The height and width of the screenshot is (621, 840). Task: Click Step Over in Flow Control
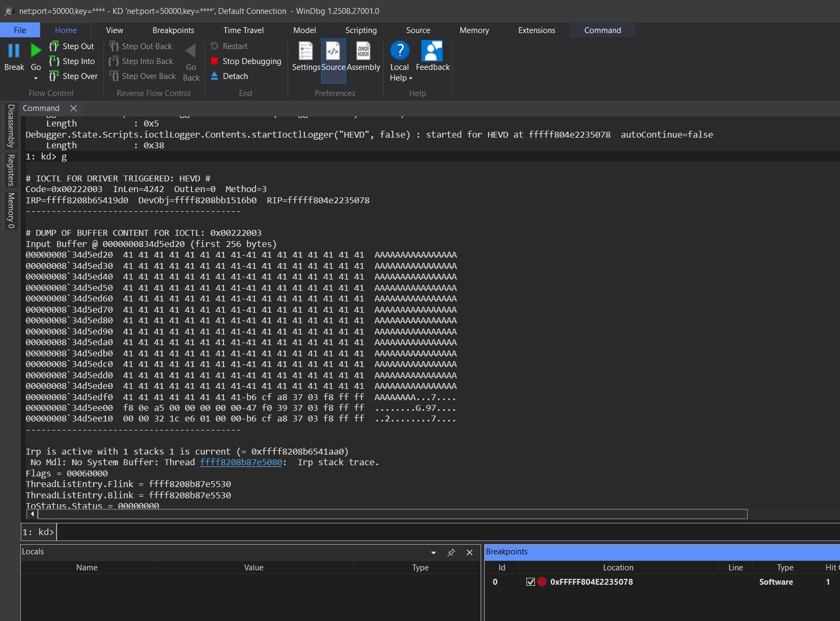point(74,76)
